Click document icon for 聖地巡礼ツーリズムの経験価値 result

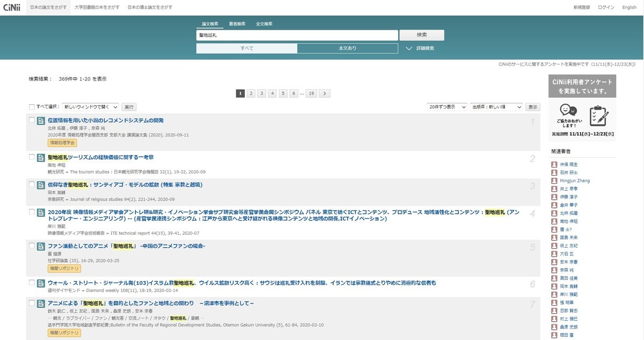(x=41, y=158)
